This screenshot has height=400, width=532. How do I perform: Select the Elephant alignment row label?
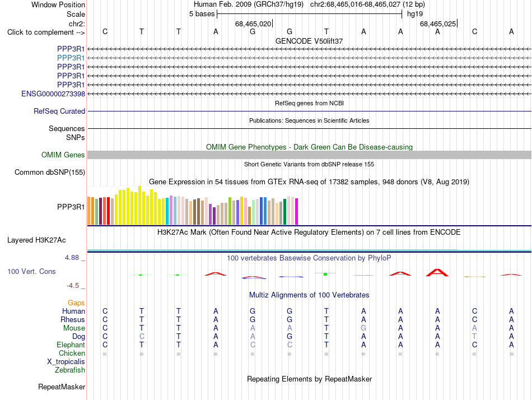(71, 345)
